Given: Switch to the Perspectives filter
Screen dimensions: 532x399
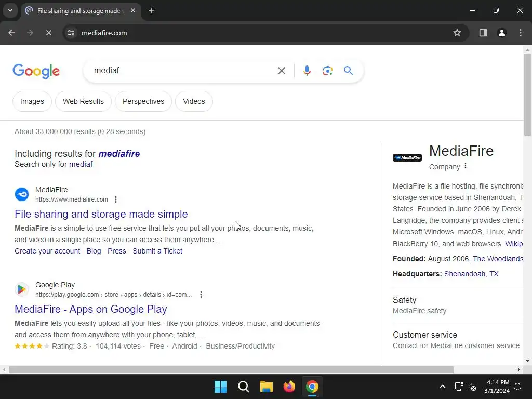Looking at the screenshot, I should (x=143, y=101).
